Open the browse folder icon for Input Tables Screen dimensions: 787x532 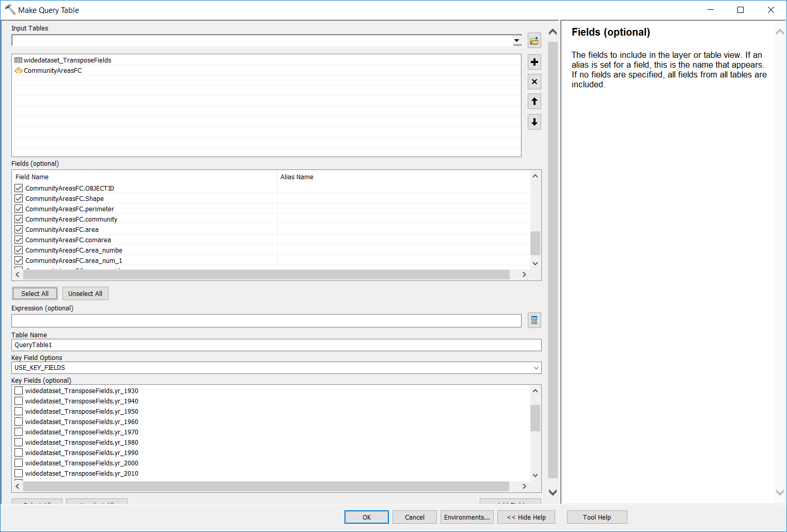pos(534,41)
